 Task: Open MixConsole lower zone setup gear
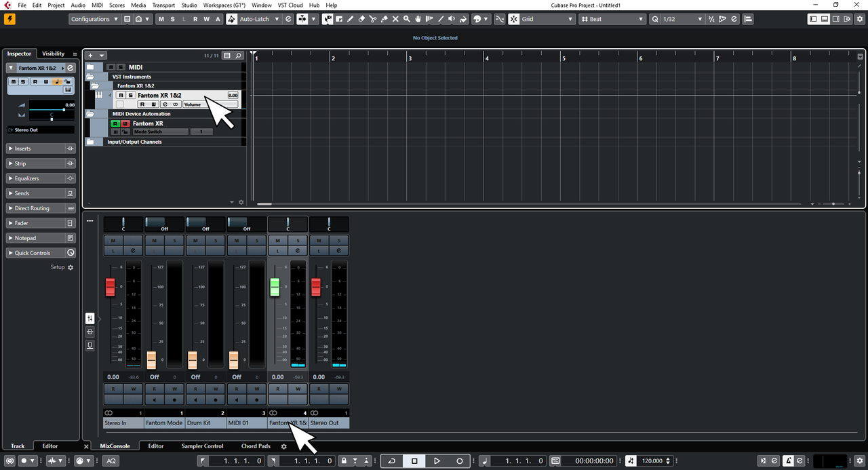pyautogui.click(x=283, y=446)
